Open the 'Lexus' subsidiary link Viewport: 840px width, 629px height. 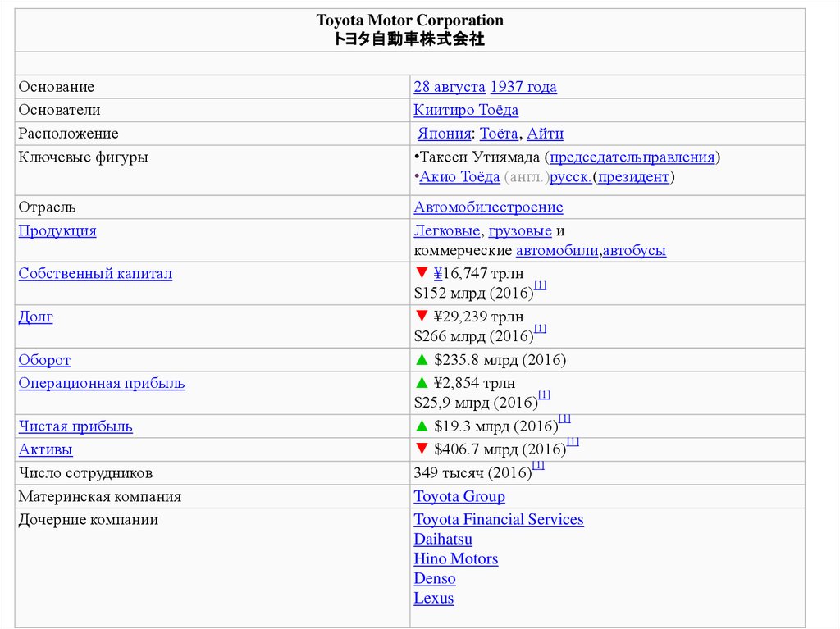433,598
